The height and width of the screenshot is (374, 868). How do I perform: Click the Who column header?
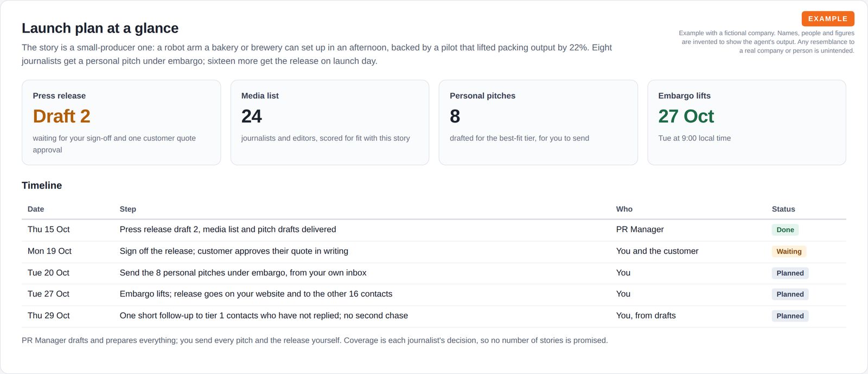click(624, 209)
